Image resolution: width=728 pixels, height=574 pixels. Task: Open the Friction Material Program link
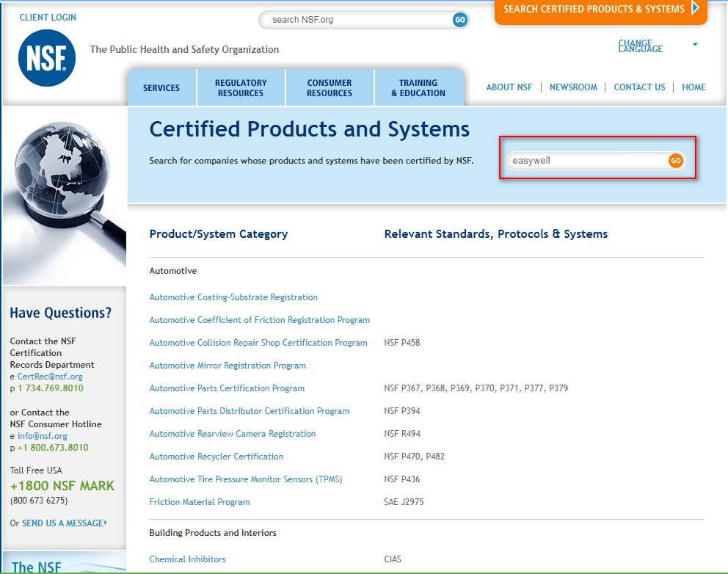(x=200, y=502)
